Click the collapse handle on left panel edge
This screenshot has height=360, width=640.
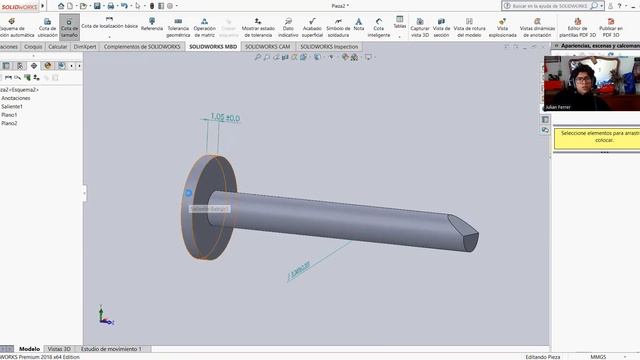coord(84,193)
